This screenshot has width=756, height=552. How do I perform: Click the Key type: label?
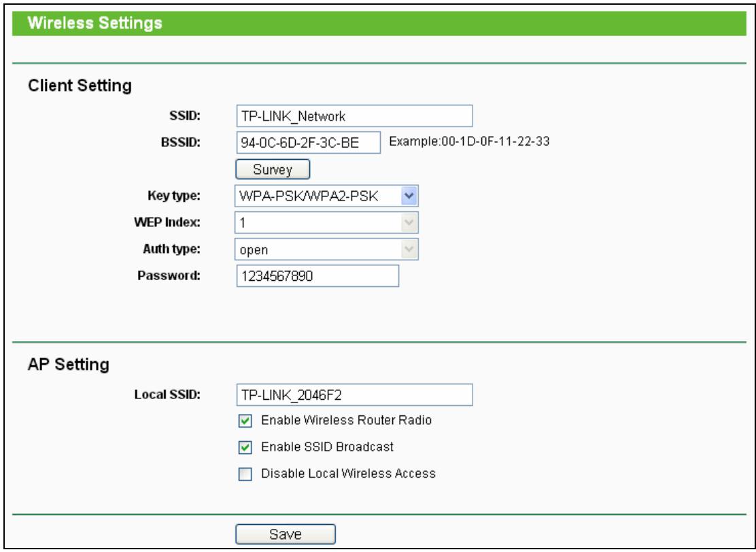[174, 196]
